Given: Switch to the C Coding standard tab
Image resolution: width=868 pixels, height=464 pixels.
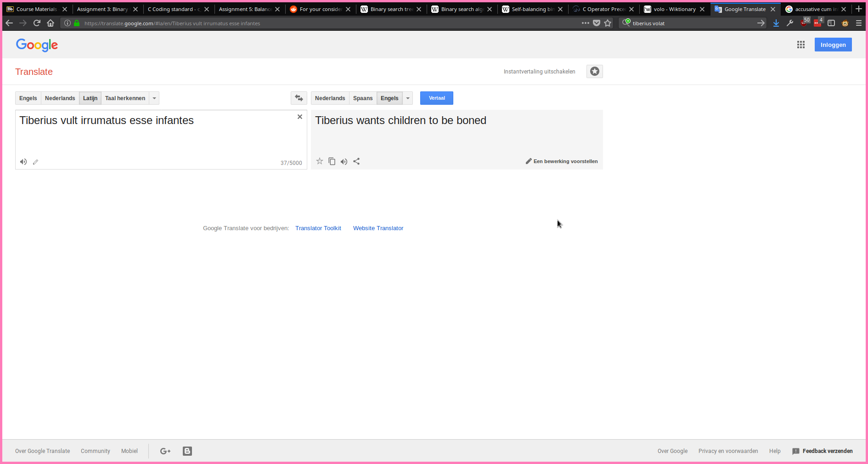Looking at the screenshot, I should [x=173, y=9].
